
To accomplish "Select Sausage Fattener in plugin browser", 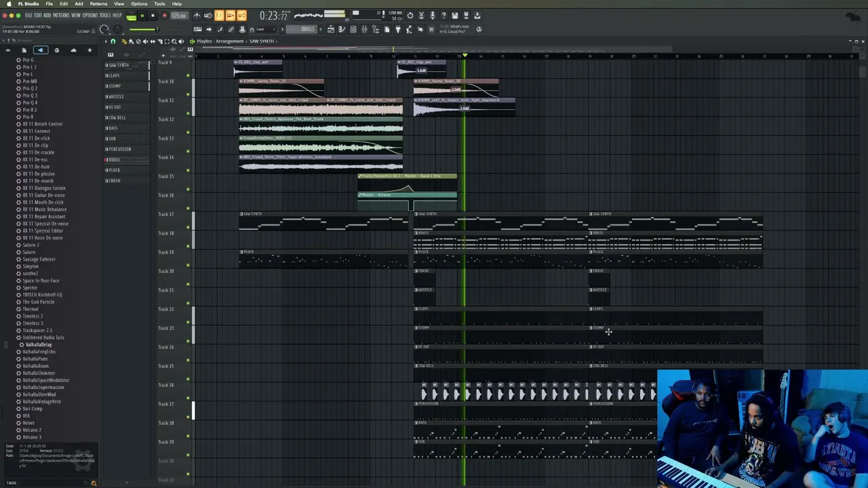I will 39,259.
